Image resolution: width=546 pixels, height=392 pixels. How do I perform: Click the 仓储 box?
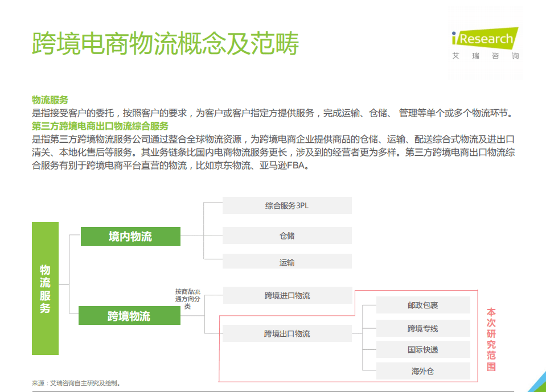[x=287, y=235]
